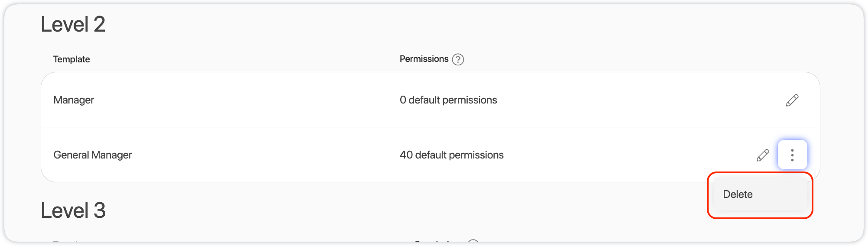
Task: Click the Template column header in Level 2
Action: click(71, 59)
